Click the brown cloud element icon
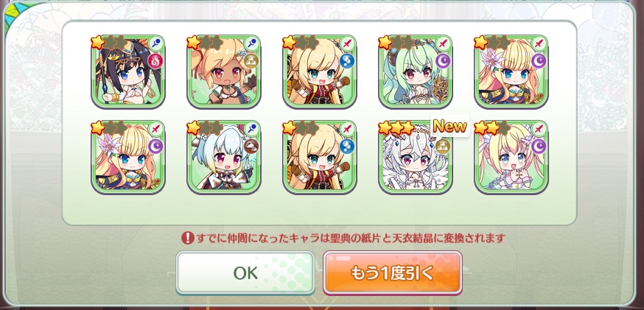 pyautogui.click(x=251, y=147)
